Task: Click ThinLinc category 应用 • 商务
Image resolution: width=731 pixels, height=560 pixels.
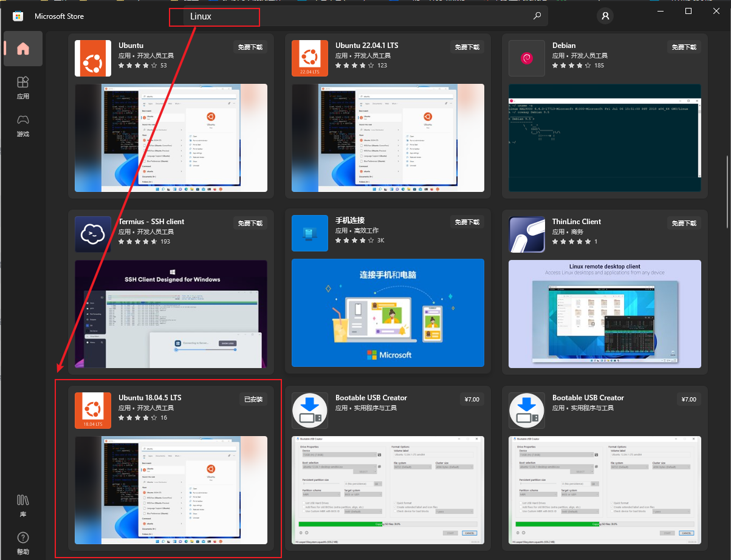Action: [x=568, y=232]
